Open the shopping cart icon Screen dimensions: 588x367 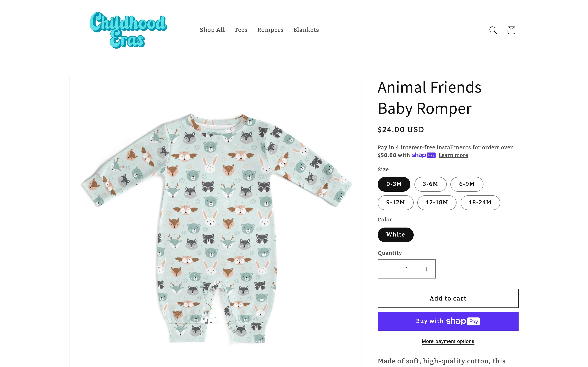(511, 30)
